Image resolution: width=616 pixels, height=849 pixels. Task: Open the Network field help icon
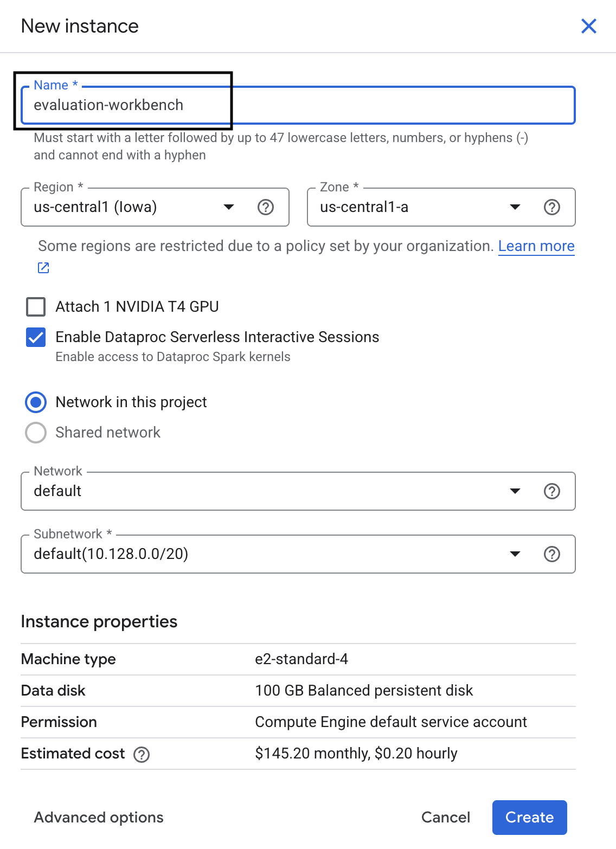tap(551, 491)
